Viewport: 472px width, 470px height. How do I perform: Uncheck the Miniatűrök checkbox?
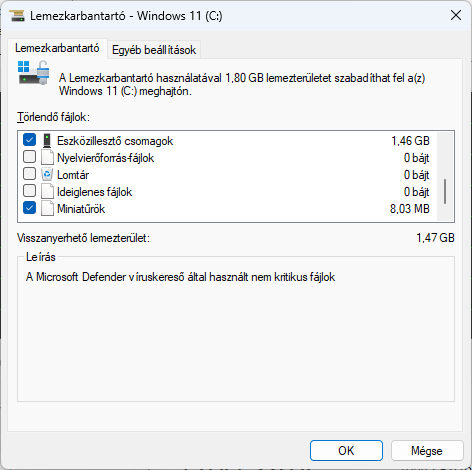(29, 208)
